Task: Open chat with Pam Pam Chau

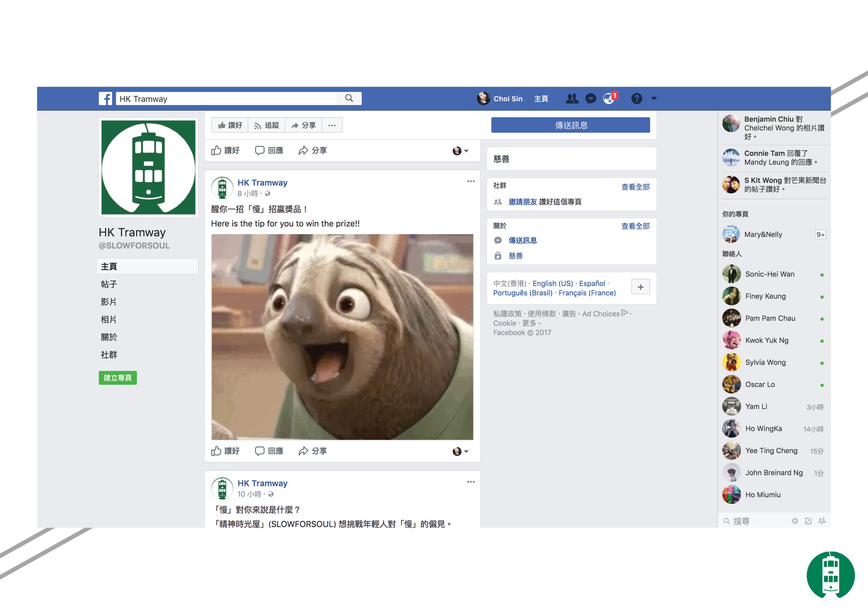Action: pyautogui.click(x=774, y=318)
